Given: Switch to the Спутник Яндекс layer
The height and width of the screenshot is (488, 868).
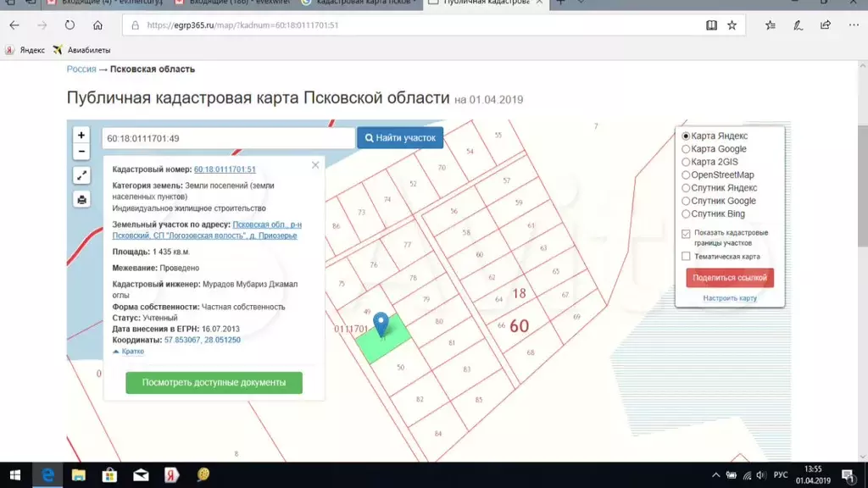Looking at the screenshot, I should pos(687,188).
